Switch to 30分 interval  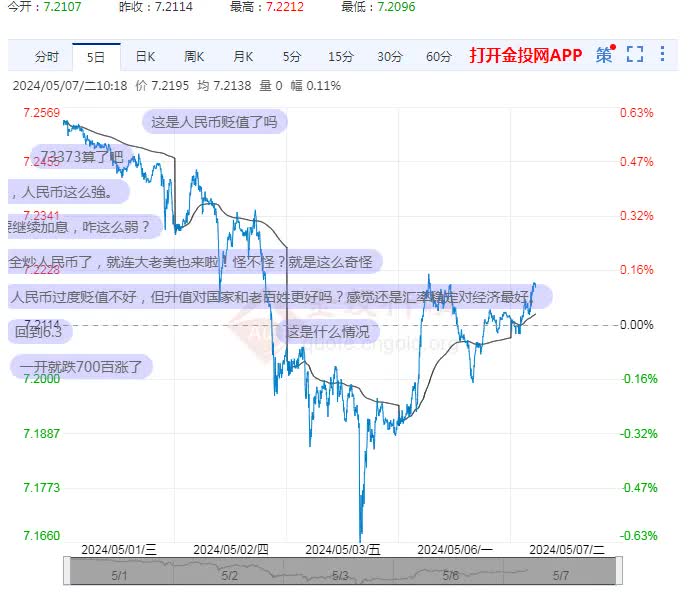click(x=389, y=57)
